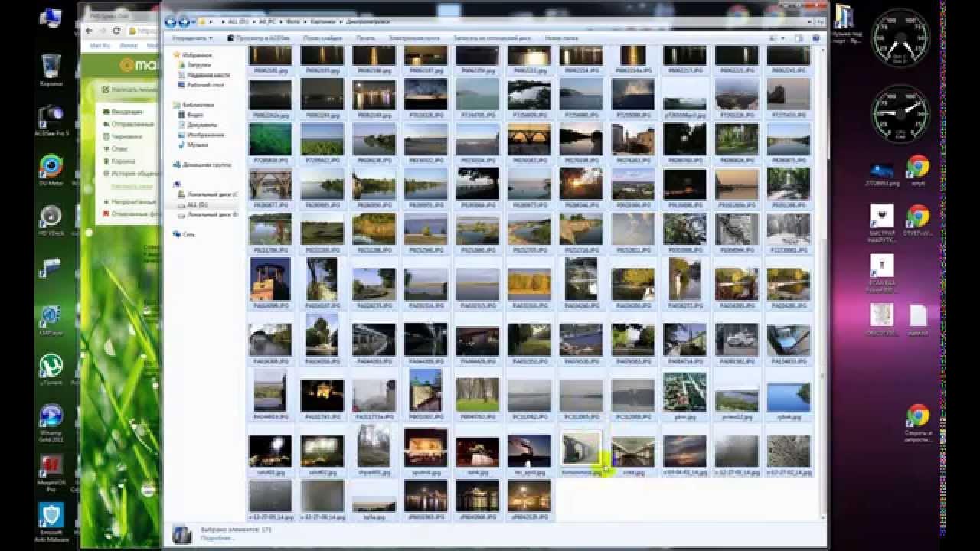Viewport: 980px width, 551px height.
Task: Open Рабочий стол in navigation pane
Action: pos(199,84)
